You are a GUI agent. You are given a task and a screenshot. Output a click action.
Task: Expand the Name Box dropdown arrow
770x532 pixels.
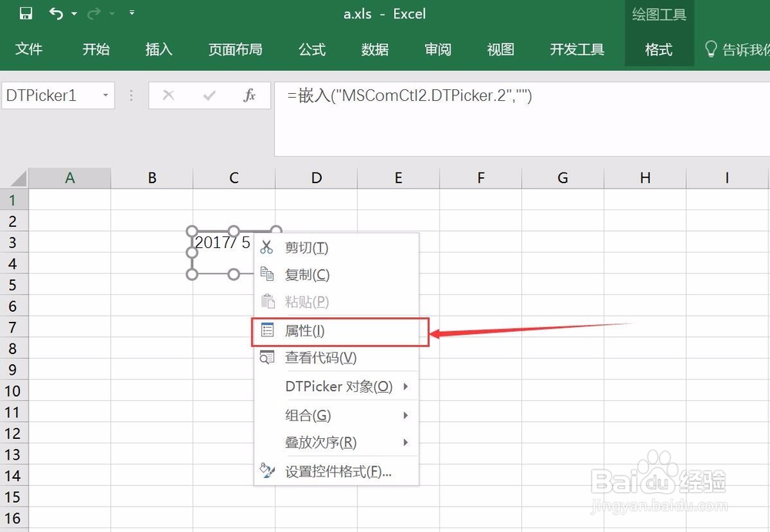(105, 95)
